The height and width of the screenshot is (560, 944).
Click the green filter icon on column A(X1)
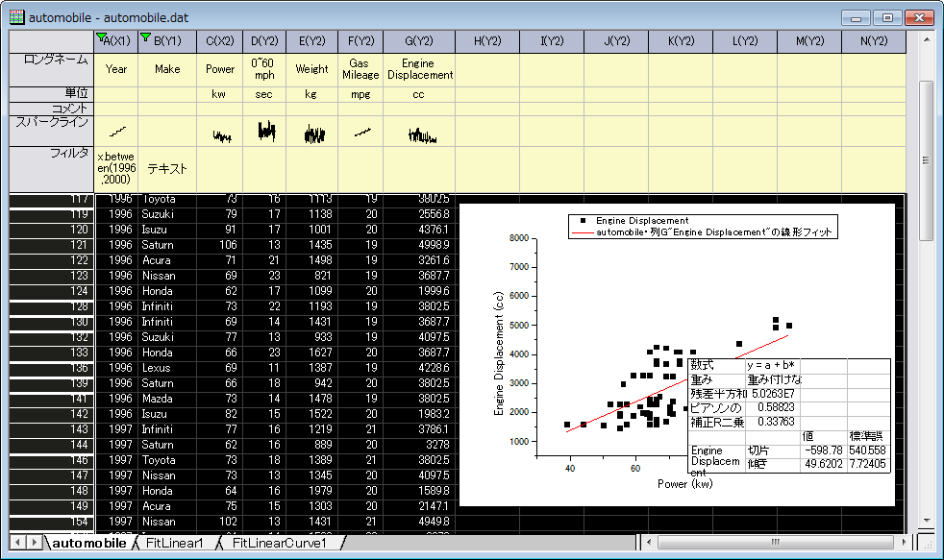click(x=101, y=37)
